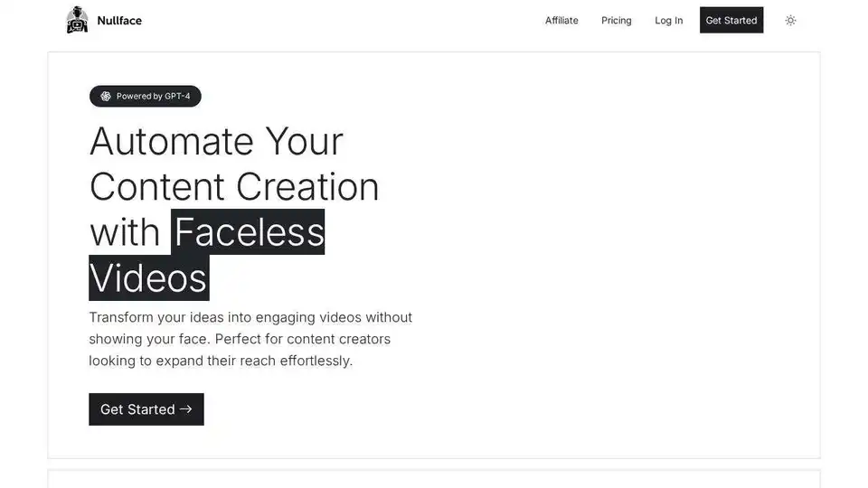Click the looking to expand paragraph line
Viewport: 868px width, 488px height.
click(x=221, y=361)
